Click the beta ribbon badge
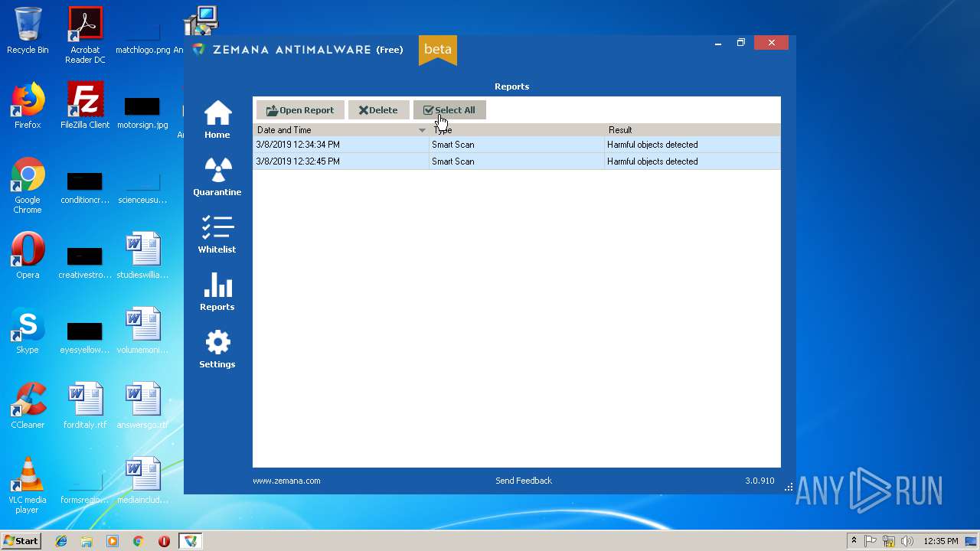 [438, 50]
